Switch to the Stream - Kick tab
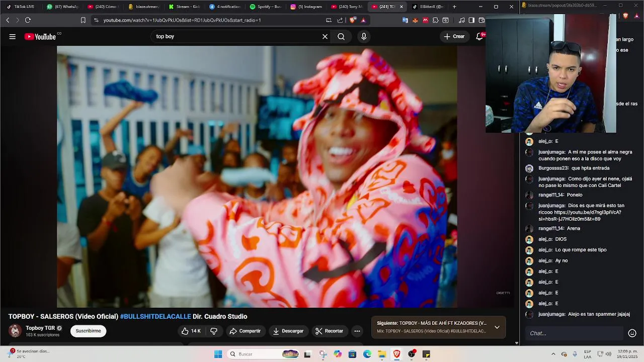This screenshot has width=644, height=362. coord(184,7)
